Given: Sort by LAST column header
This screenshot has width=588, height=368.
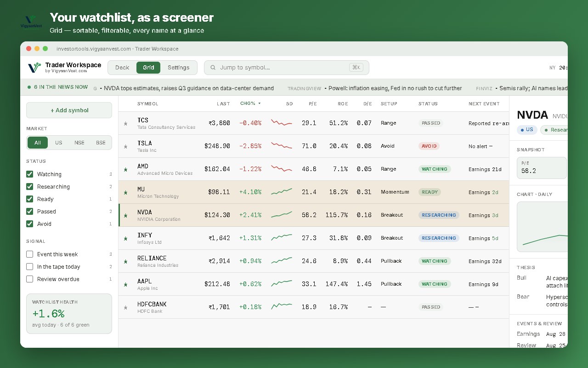Looking at the screenshot, I should pos(223,103).
